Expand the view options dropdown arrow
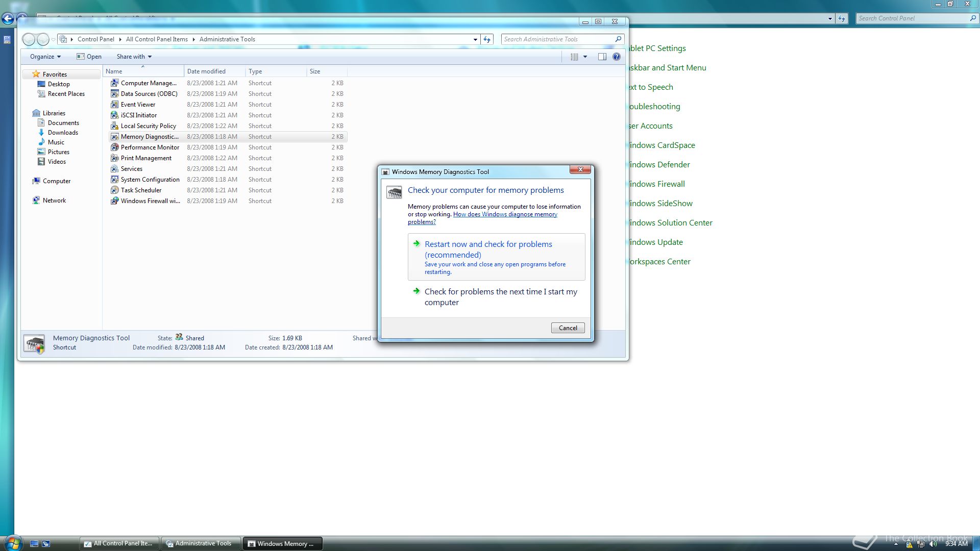980x551 pixels. click(585, 57)
